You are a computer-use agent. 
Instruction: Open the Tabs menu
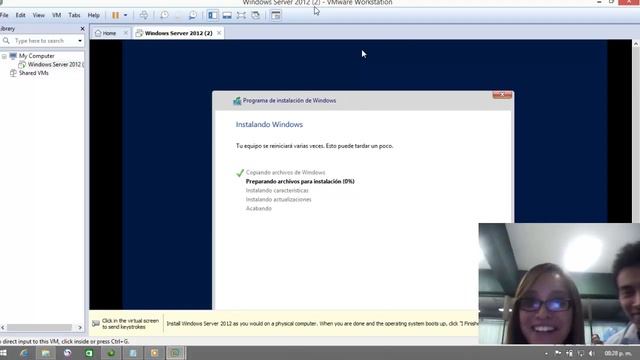(74, 15)
